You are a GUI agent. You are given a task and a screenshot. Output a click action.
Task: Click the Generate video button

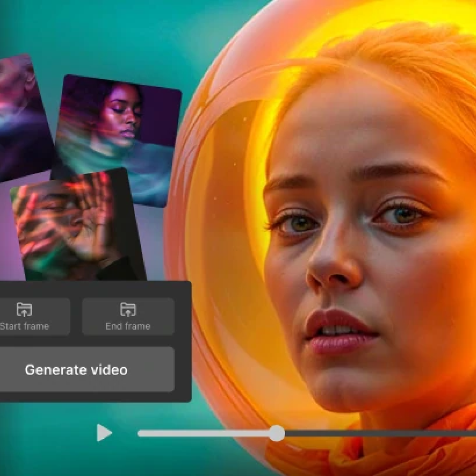pyautogui.click(x=87, y=369)
